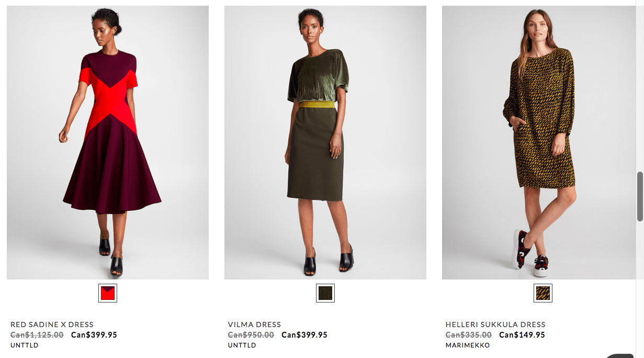Click the Can$149.95 sale price

pyautogui.click(x=522, y=335)
